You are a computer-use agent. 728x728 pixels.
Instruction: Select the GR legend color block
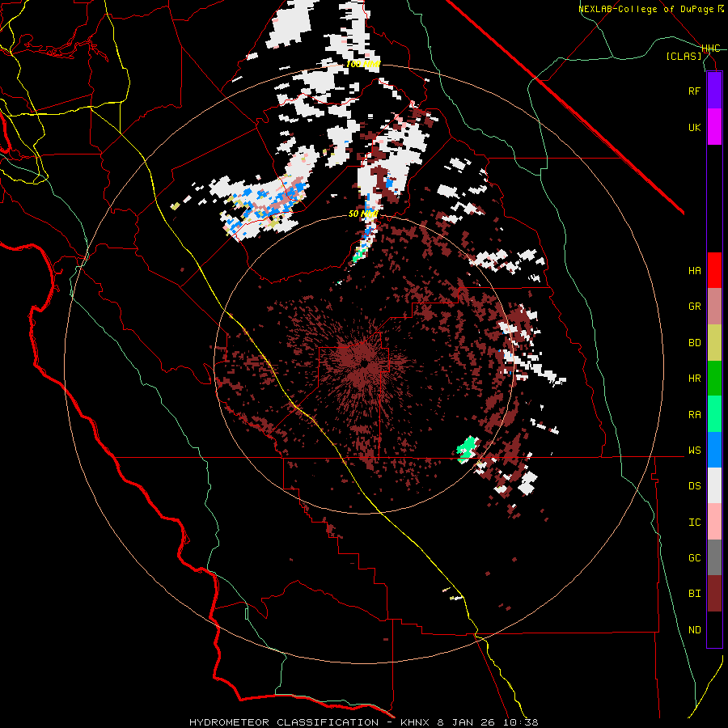[714, 307]
